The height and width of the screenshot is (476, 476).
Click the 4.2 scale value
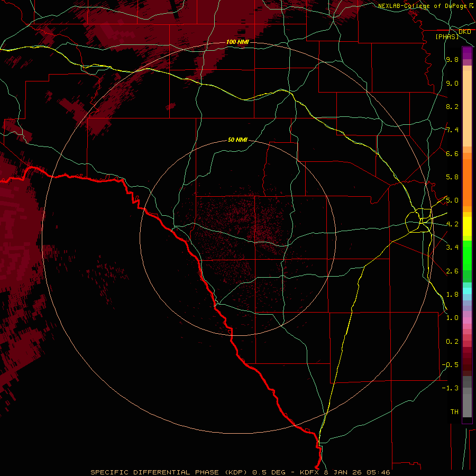coord(452,224)
